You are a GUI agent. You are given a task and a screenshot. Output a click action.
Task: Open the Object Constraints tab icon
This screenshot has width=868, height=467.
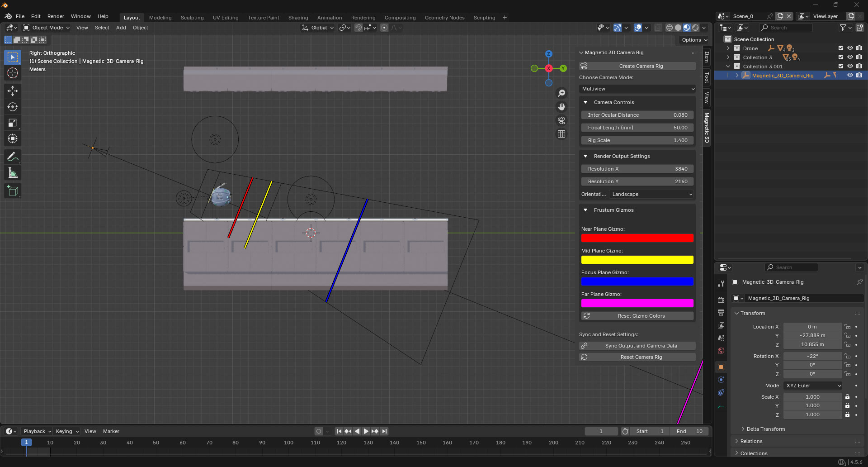(x=721, y=392)
